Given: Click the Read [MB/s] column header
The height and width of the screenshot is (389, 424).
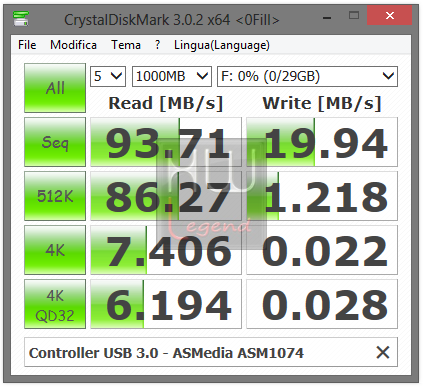Looking at the screenshot, I should [x=166, y=103].
